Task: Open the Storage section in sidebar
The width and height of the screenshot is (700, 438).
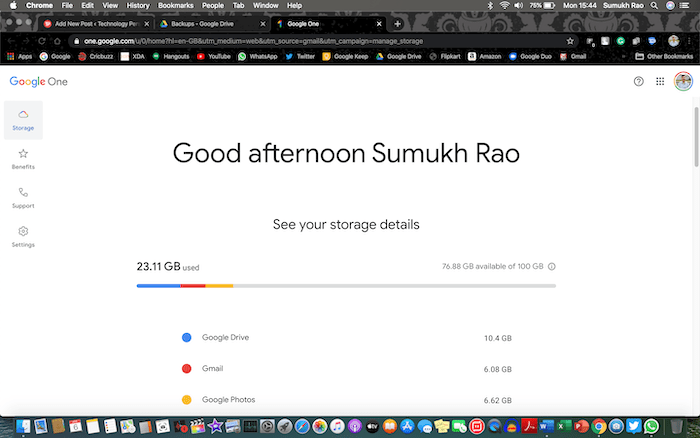Action: point(23,120)
